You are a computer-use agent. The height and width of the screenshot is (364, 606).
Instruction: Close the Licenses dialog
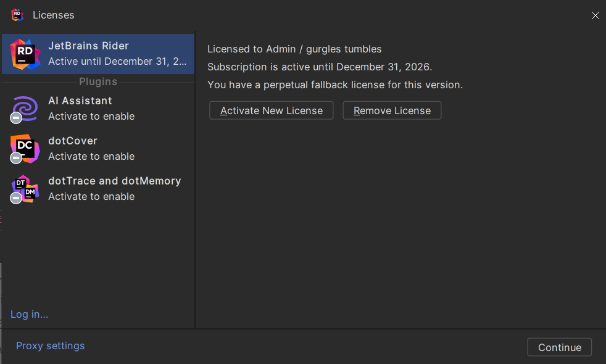(x=595, y=15)
